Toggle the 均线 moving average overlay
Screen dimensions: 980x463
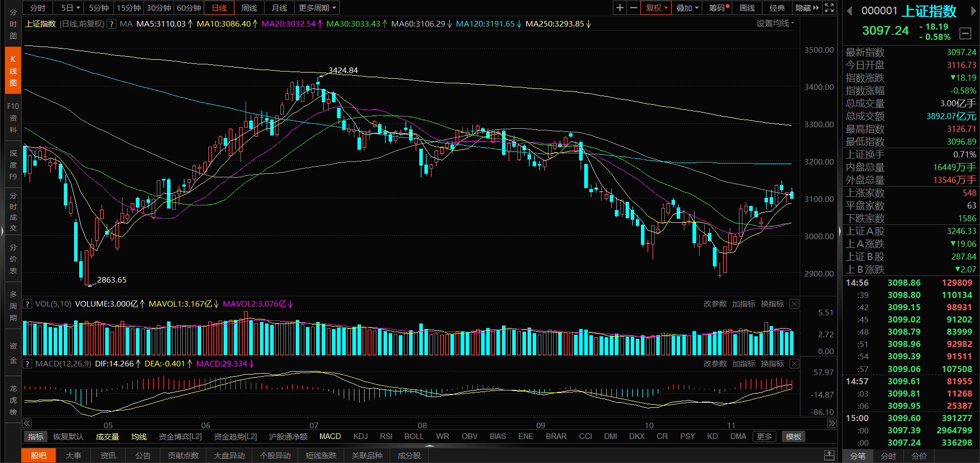(139, 436)
